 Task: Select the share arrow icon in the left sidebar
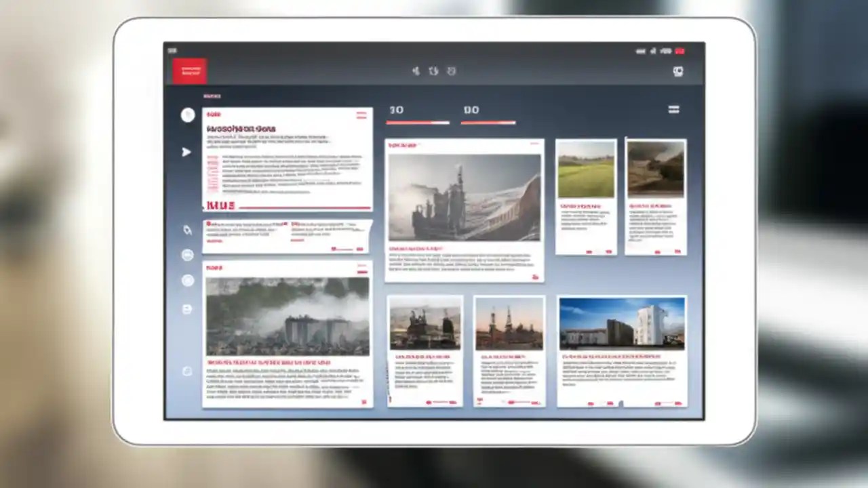pos(187,152)
